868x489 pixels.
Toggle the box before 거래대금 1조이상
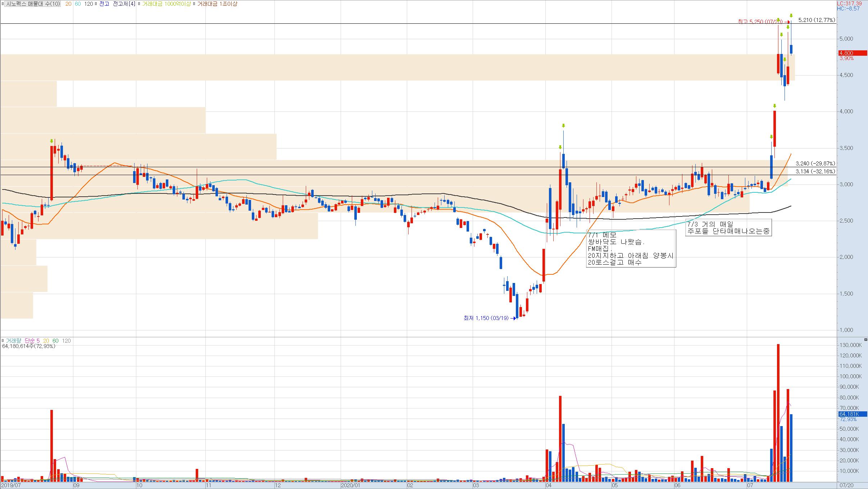click(194, 4)
